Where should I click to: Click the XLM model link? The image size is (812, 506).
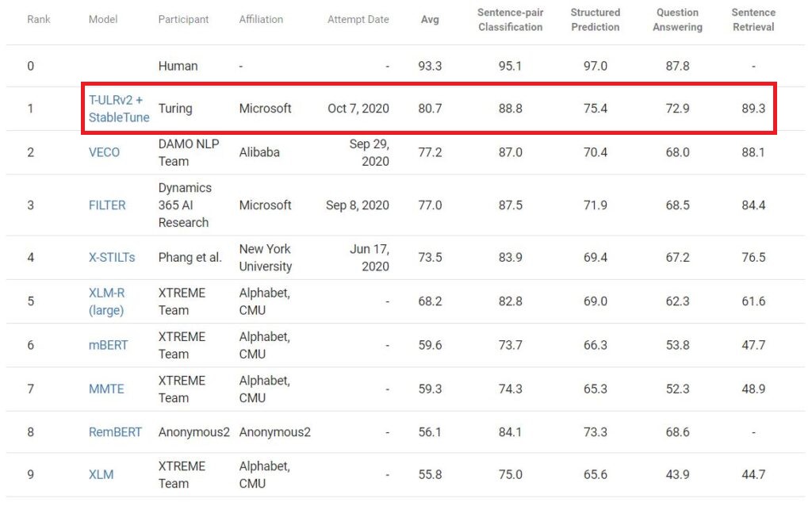tap(101, 474)
